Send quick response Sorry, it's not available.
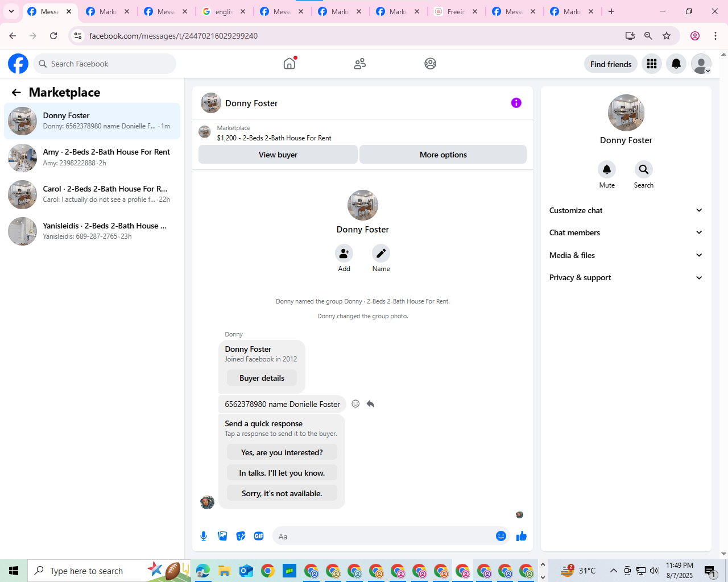The height and width of the screenshot is (582, 728). point(282,493)
